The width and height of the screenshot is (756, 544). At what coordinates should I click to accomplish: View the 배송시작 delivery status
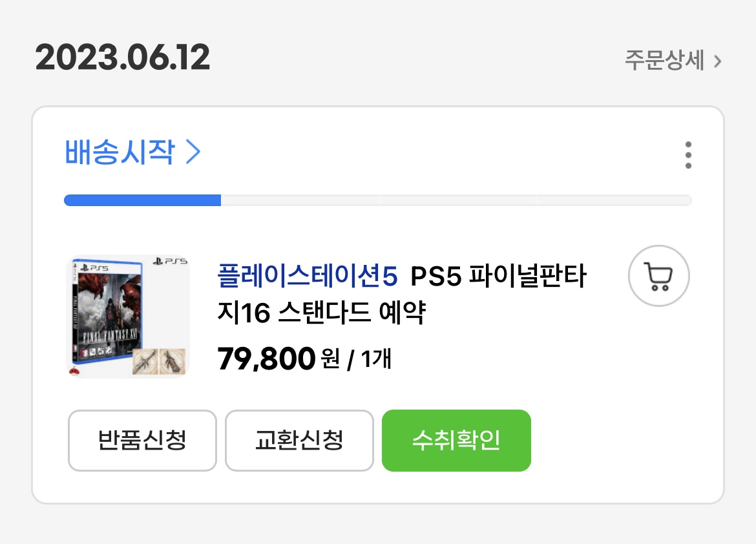120,152
